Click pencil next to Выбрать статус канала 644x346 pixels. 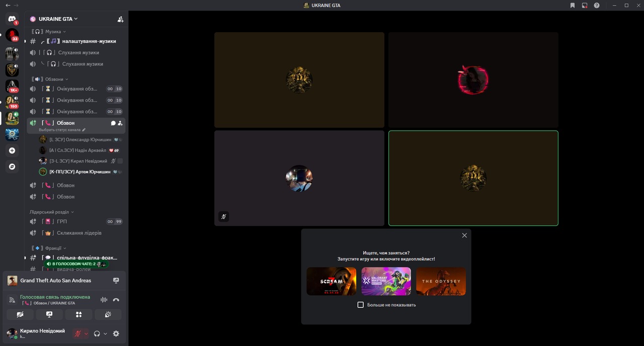[x=84, y=130]
